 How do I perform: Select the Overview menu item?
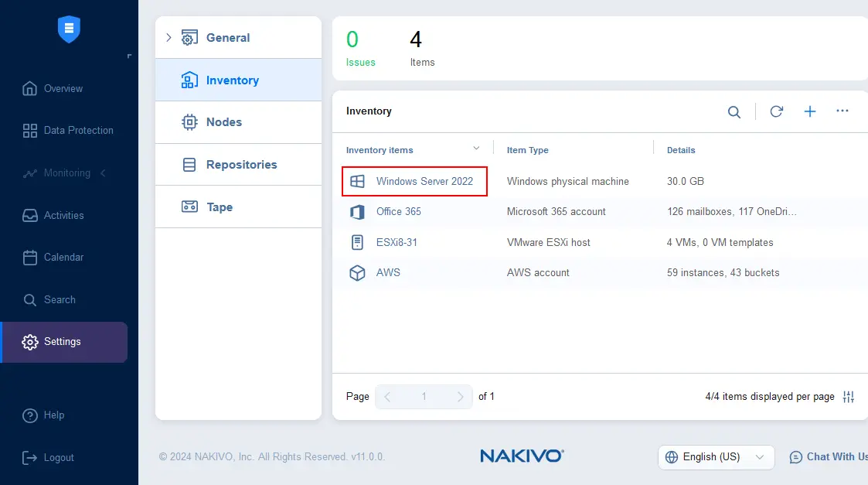pyautogui.click(x=63, y=89)
